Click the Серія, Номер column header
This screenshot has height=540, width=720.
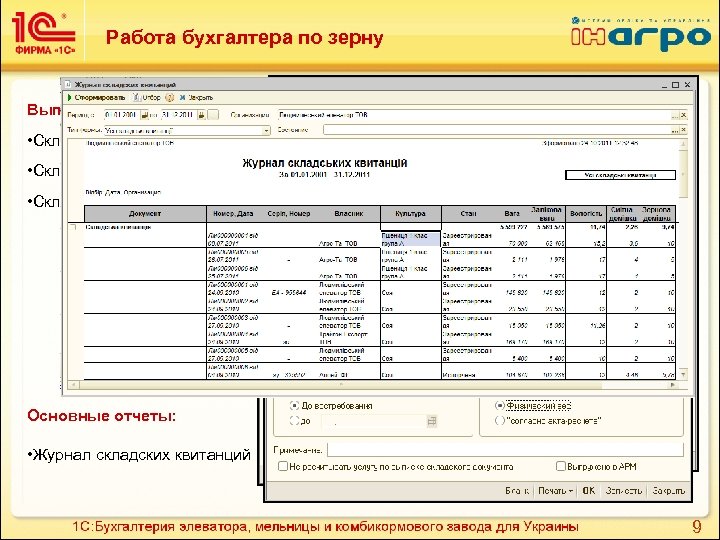pos(288,214)
